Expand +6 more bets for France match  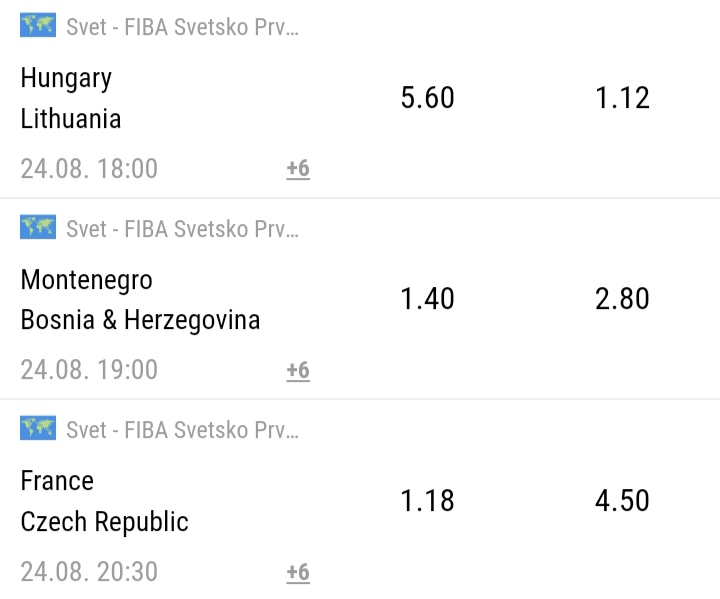click(298, 572)
